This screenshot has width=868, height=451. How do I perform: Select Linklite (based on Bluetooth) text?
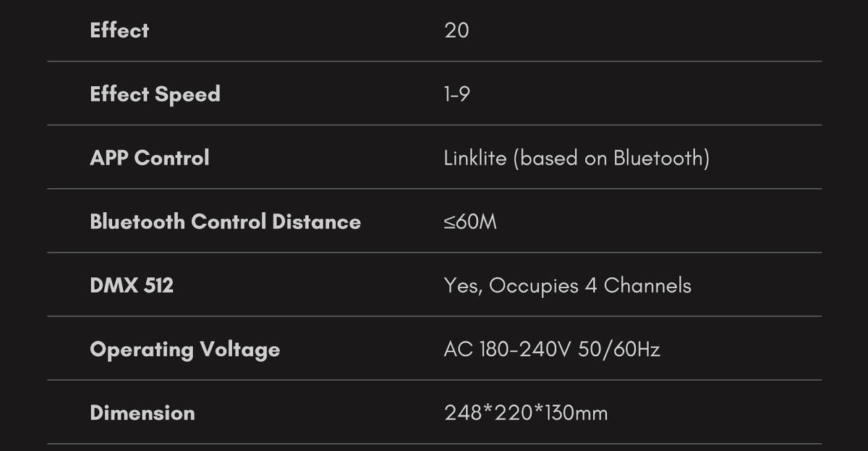coord(576,159)
